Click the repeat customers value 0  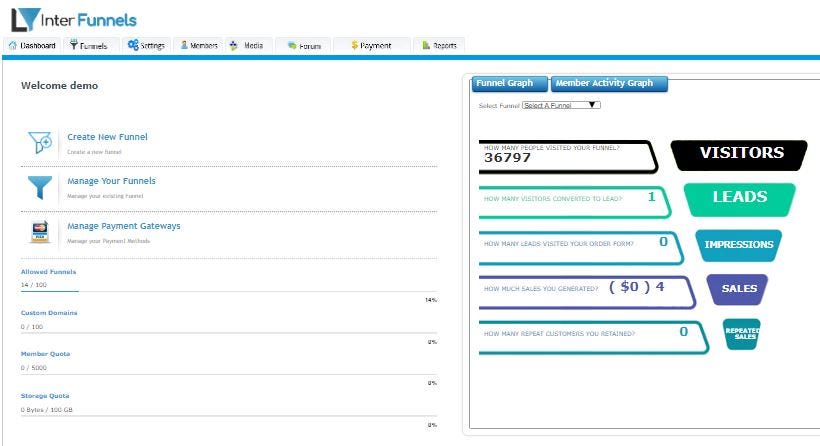point(684,332)
